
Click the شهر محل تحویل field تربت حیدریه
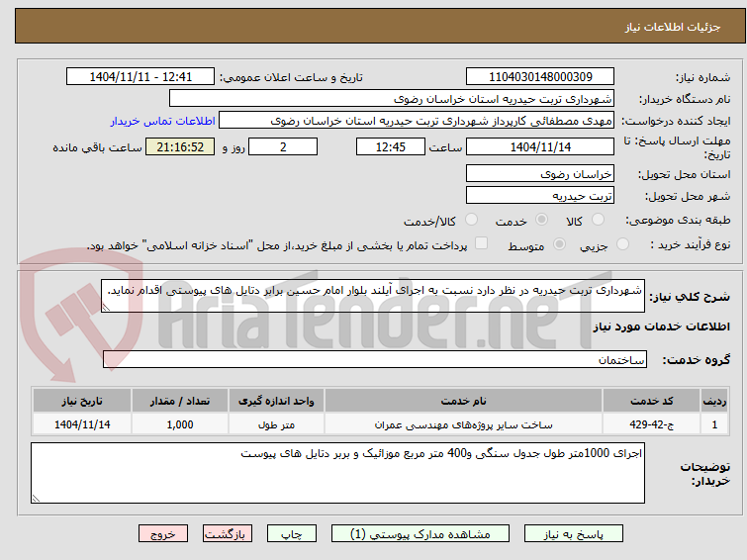[540, 195]
